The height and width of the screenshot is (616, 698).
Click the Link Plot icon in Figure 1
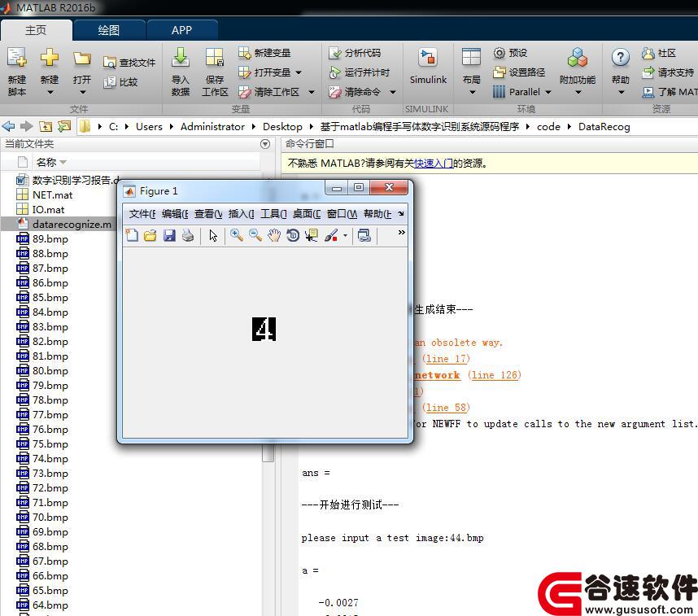tap(364, 235)
